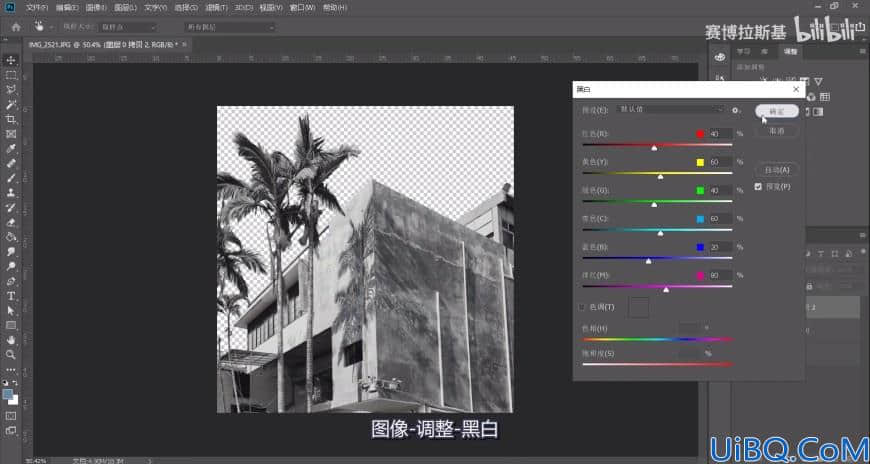The height and width of the screenshot is (464, 870).
Task: Click the yellow slider handle
Action: point(660,176)
